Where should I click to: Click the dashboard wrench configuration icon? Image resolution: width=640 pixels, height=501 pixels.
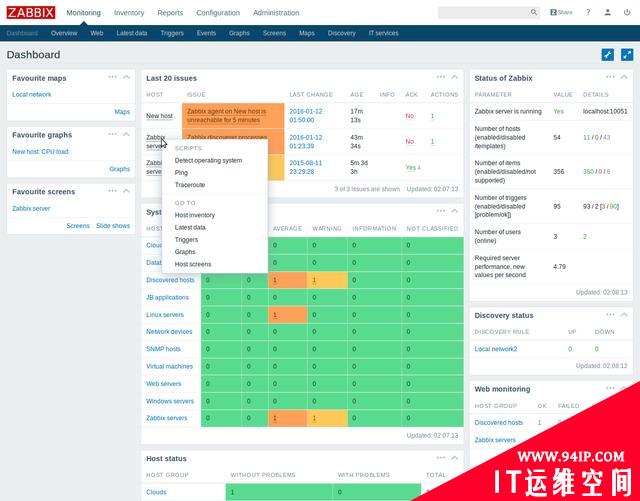[x=607, y=55]
